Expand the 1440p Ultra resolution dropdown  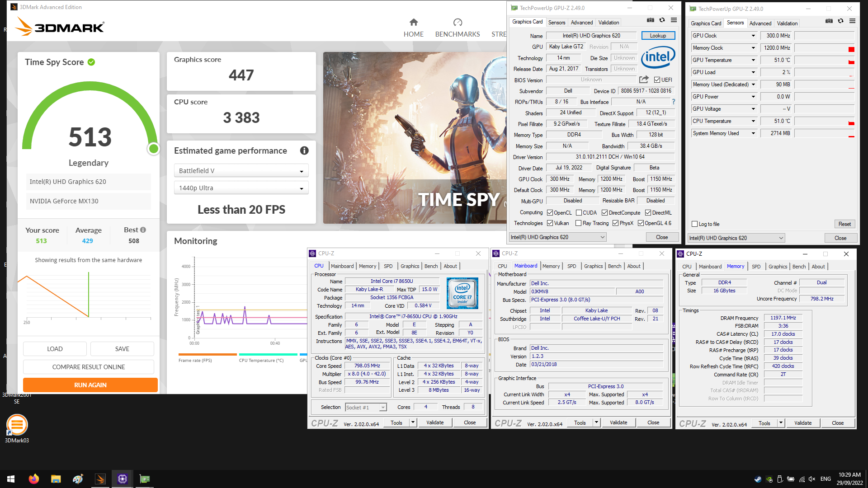click(241, 188)
